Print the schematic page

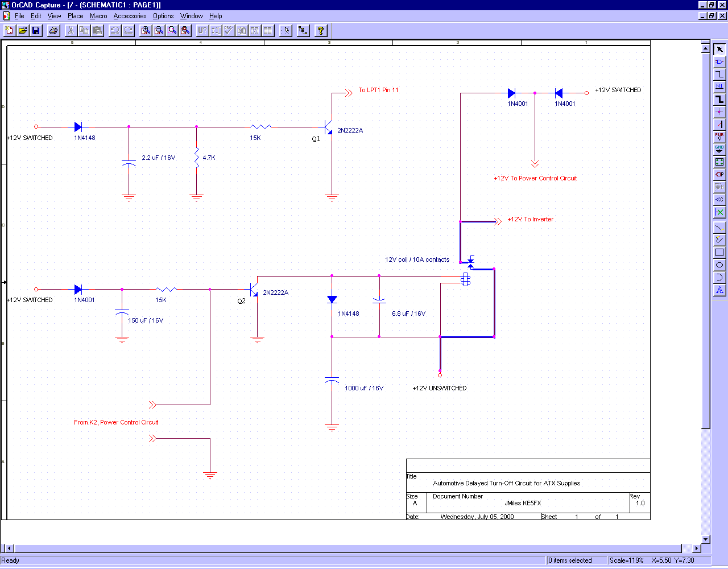[53, 30]
